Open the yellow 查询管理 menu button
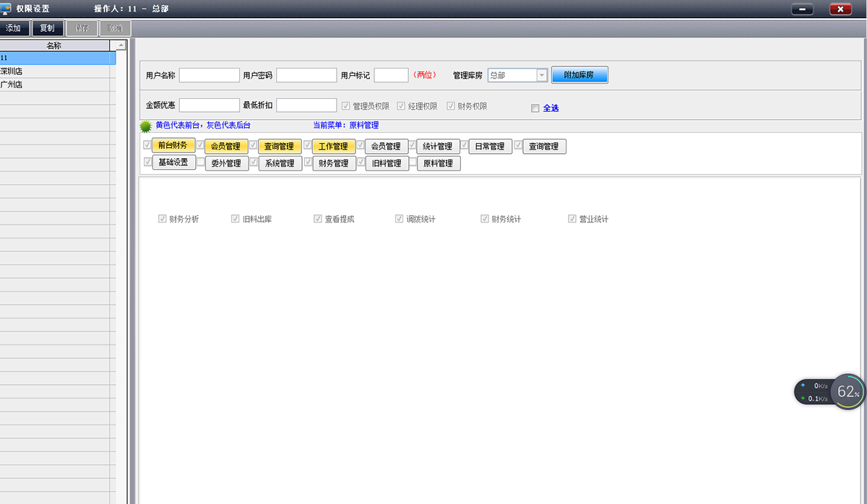This screenshot has height=504, width=867. click(280, 147)
